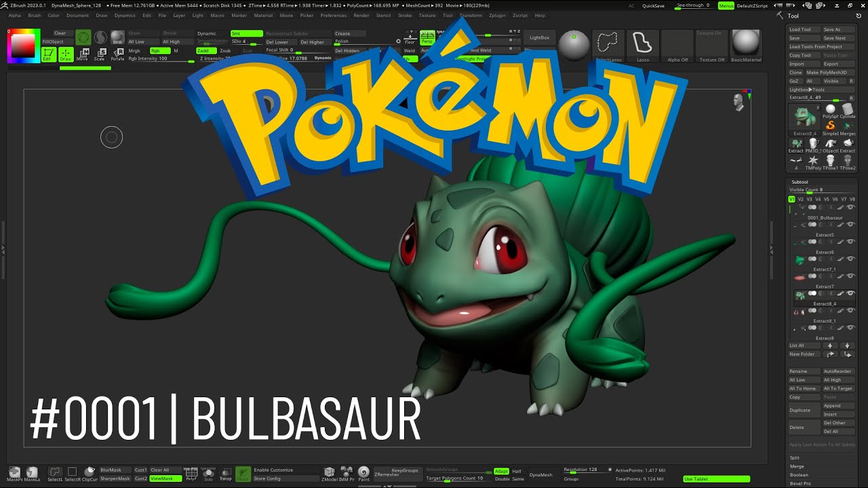Adjust the Rgb Intensity slider
This screenshot has height=488, width=868.
pyautogui.click(x=161, y=59)
